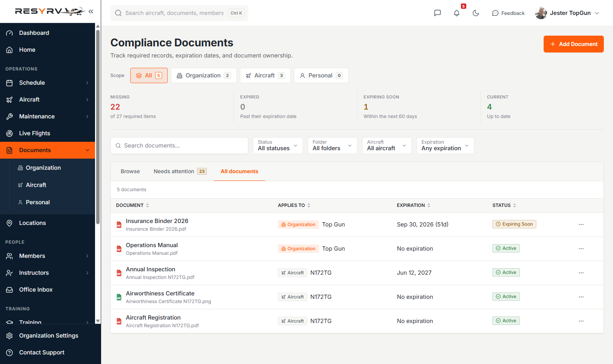Expand the Schedule sidebar chevron
Image resolution: width=613 pixels, height=364 pixels.
pos(87,83)
